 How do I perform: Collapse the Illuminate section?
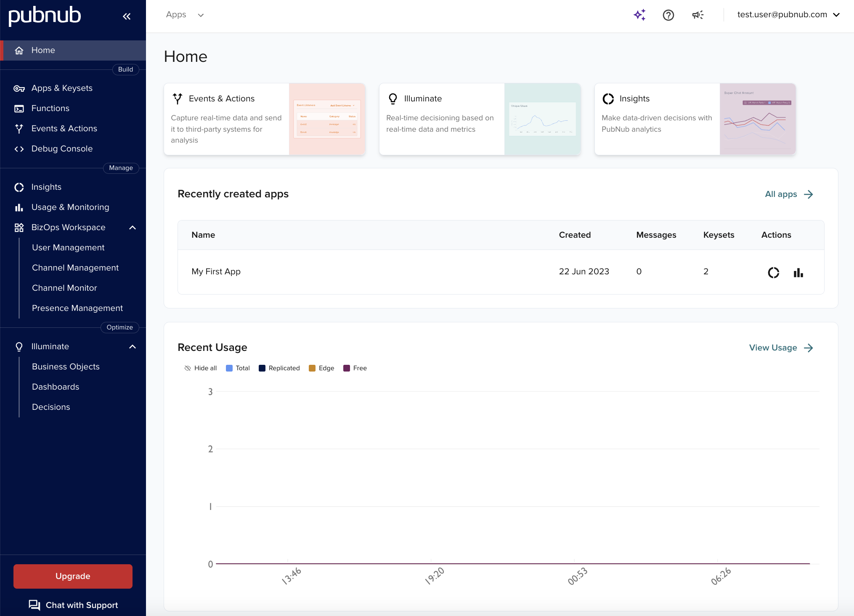tap(133, 346)
